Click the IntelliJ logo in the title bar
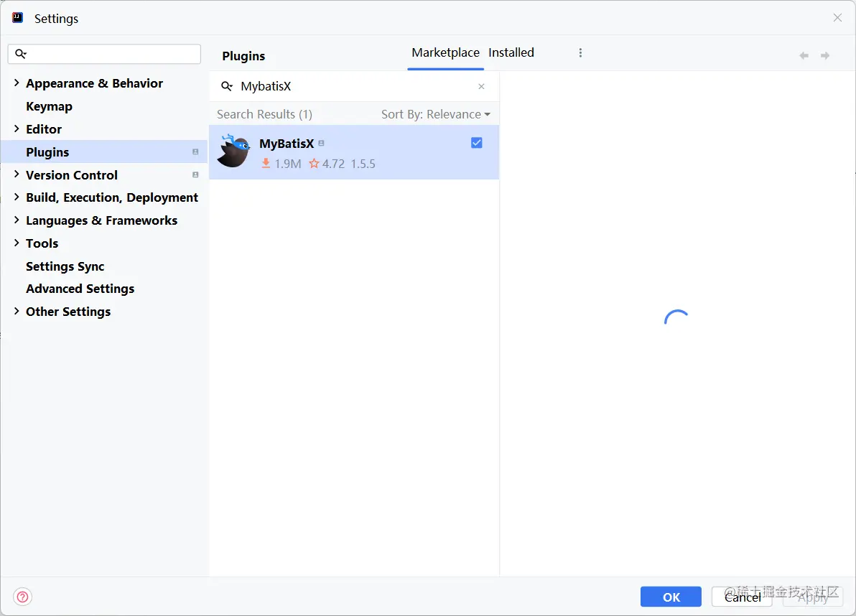The width and height of the screenshot is (856, 616). click(17, 18)
